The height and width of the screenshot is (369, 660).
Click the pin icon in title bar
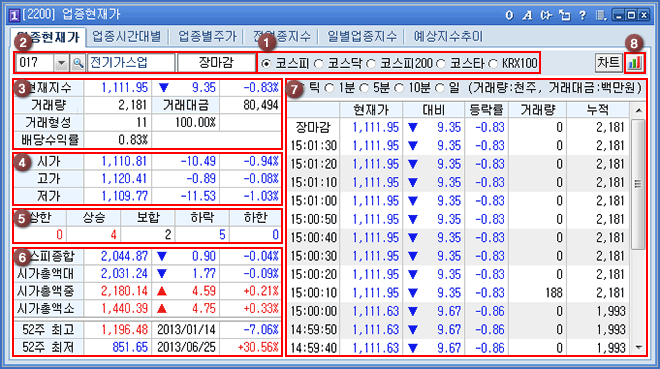point(546,16)
